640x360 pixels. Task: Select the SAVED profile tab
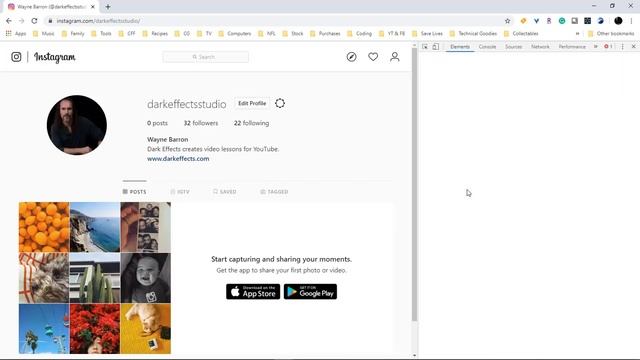click(224, 191)
